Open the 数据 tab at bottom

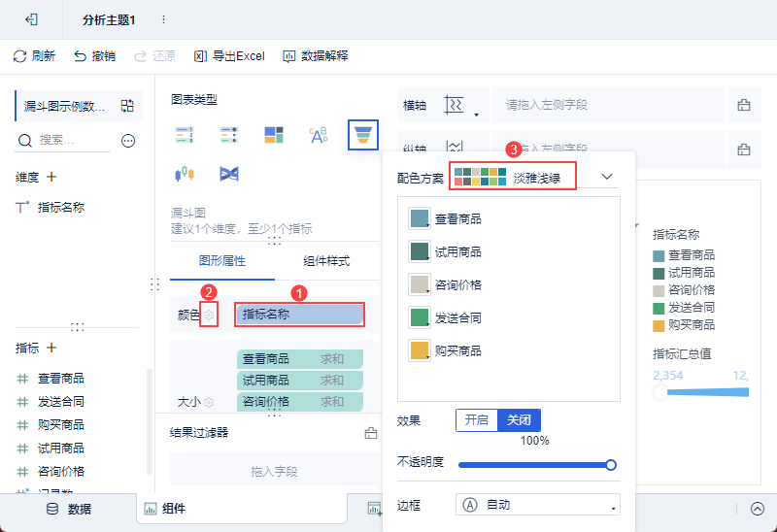pyautogui.click(x=69, y=509)
